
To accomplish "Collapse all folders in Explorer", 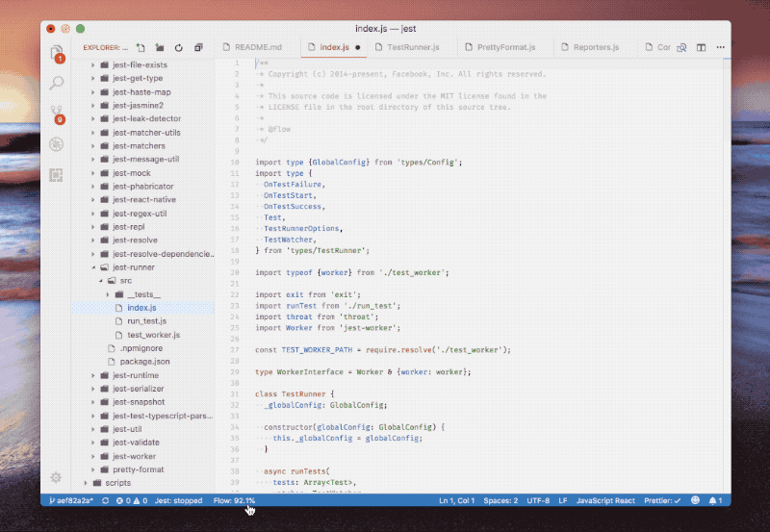I will click(x=198, y=47).
